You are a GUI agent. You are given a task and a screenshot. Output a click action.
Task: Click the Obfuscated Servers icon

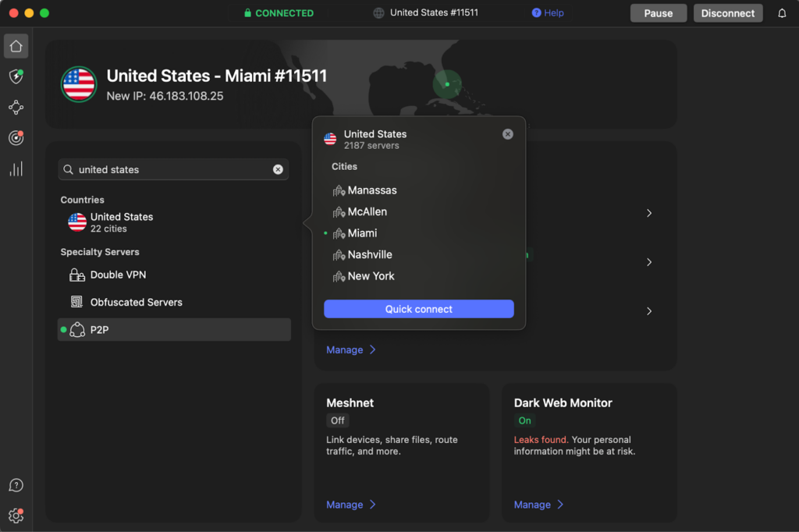[77, 302]
